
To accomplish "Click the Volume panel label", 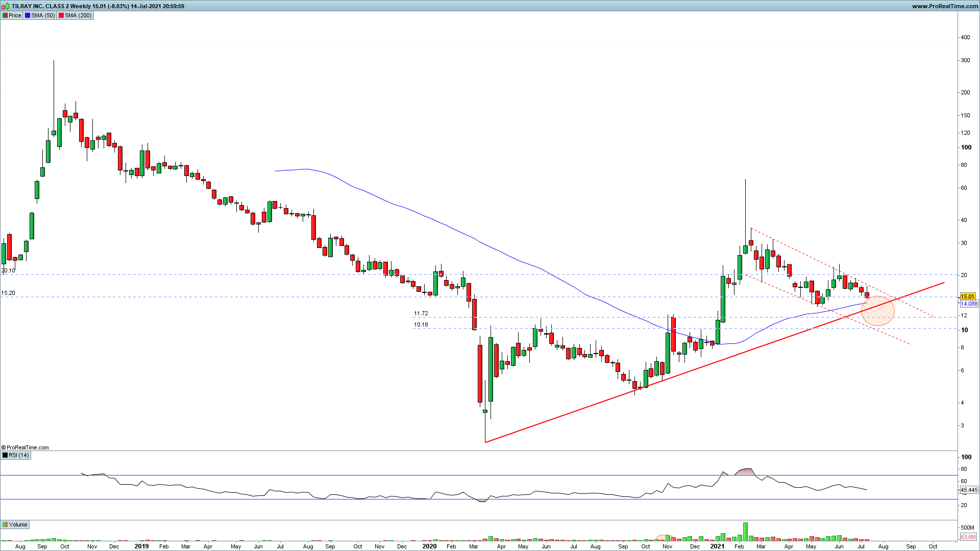I will (18, 524).
